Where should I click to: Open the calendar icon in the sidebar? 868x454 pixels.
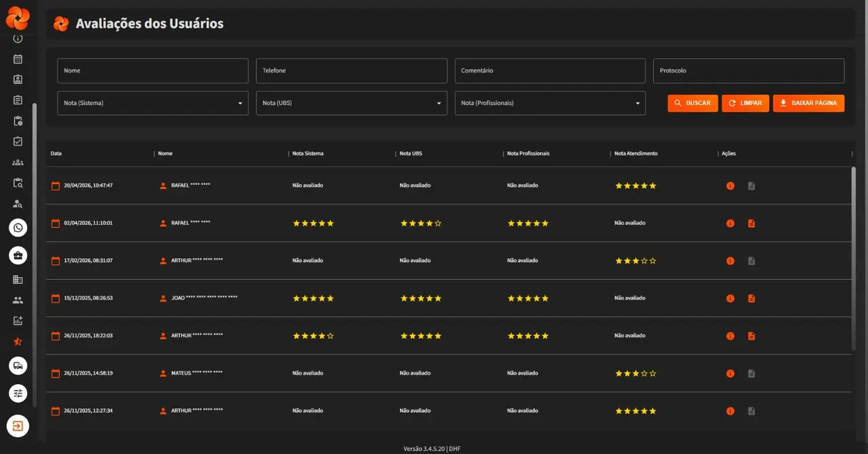tap(18, 59)
